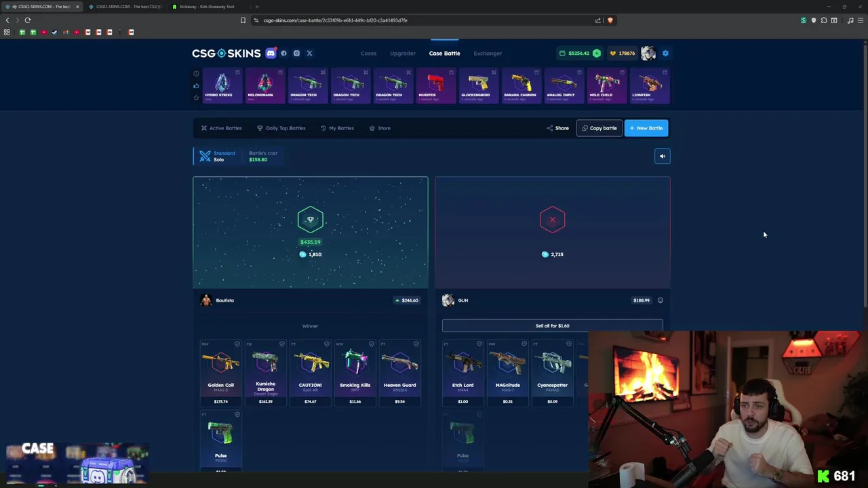Select the star drops filter icon
Image resolution: width=868 pixels, height=488 pixels.
click(x=197, y=98)
